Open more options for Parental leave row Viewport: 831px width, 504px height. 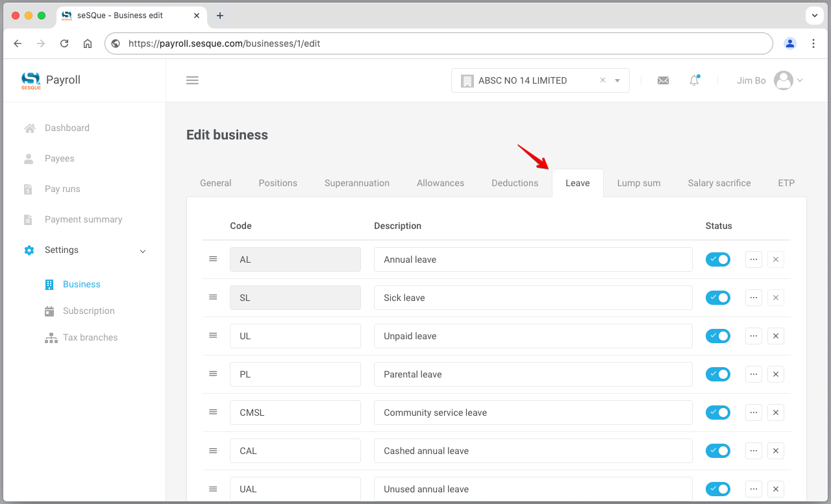(x=753, y=374)
